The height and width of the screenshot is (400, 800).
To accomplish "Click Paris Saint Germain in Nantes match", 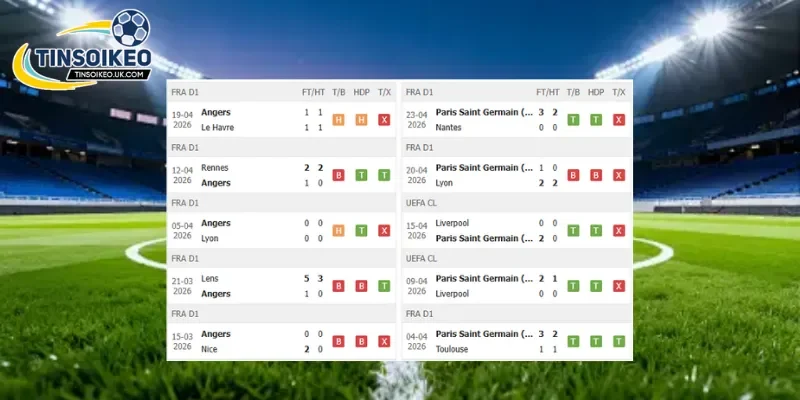I will (485, 112).
